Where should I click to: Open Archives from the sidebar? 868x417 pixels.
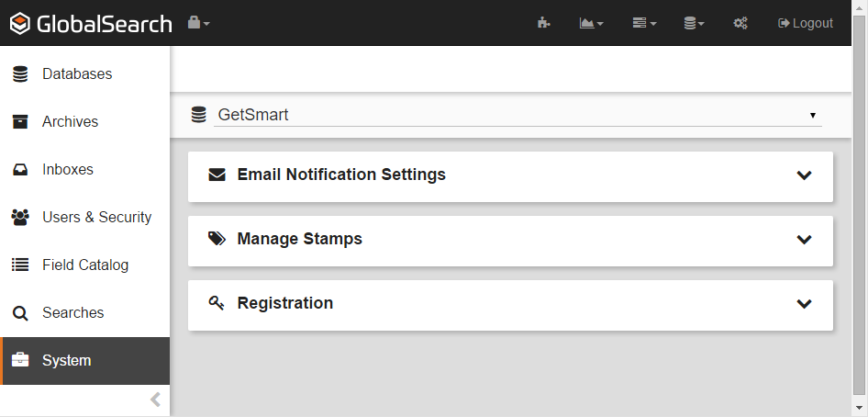point(70,122)
